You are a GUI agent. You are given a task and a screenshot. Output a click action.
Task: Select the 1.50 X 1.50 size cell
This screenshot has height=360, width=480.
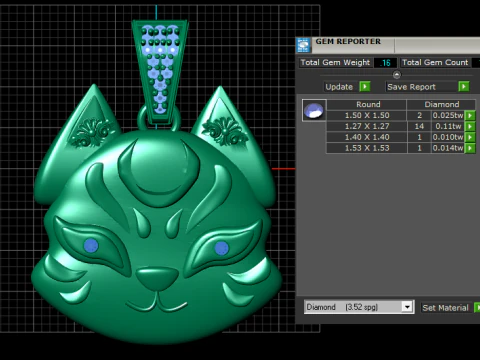click(367, 115)
